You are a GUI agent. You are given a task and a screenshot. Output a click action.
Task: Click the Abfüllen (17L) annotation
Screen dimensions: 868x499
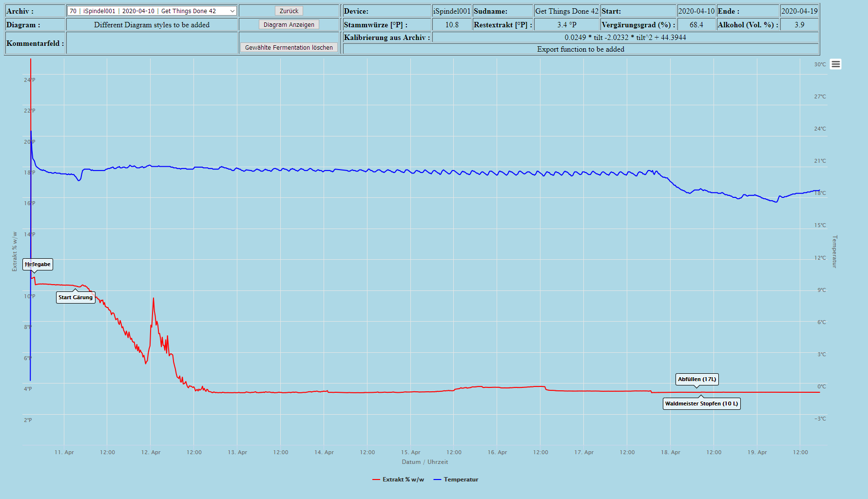pos(697,379)
